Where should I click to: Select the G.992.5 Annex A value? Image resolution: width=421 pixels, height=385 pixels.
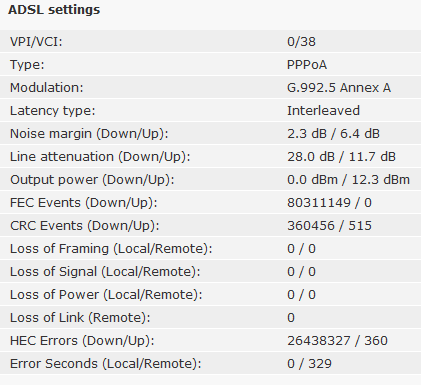click(x=339, y=88)
